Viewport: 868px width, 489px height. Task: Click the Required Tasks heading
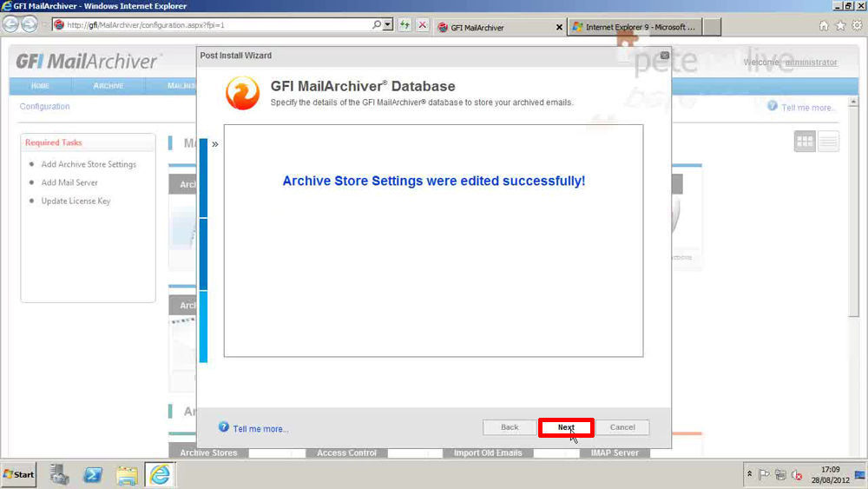pos(53,143)
